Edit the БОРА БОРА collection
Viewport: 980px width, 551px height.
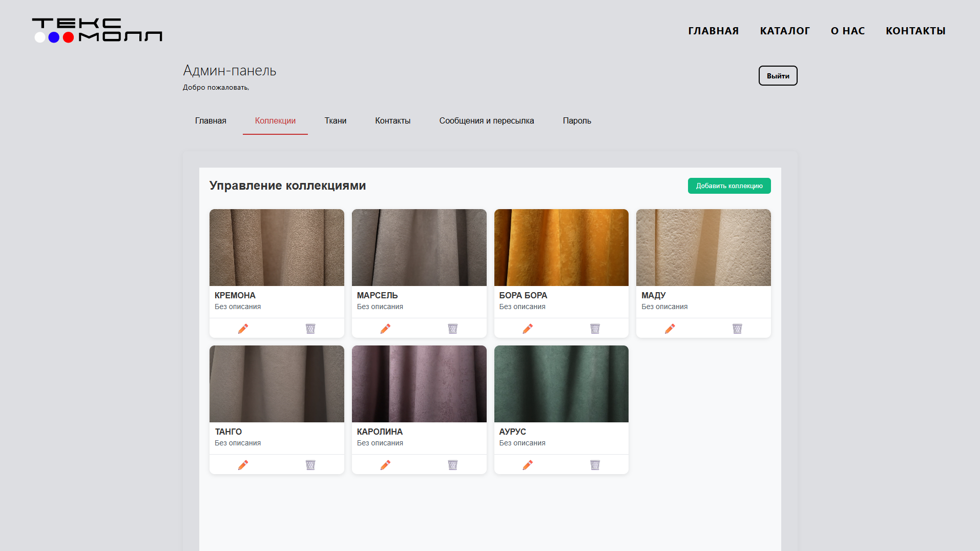click(528, 329)
